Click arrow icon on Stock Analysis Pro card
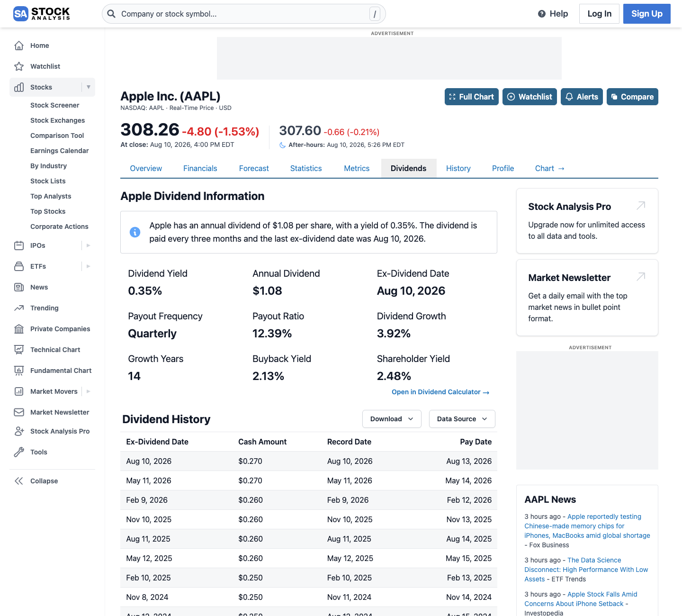The width and height of the screenshot is (682, 616). [641, 206]
